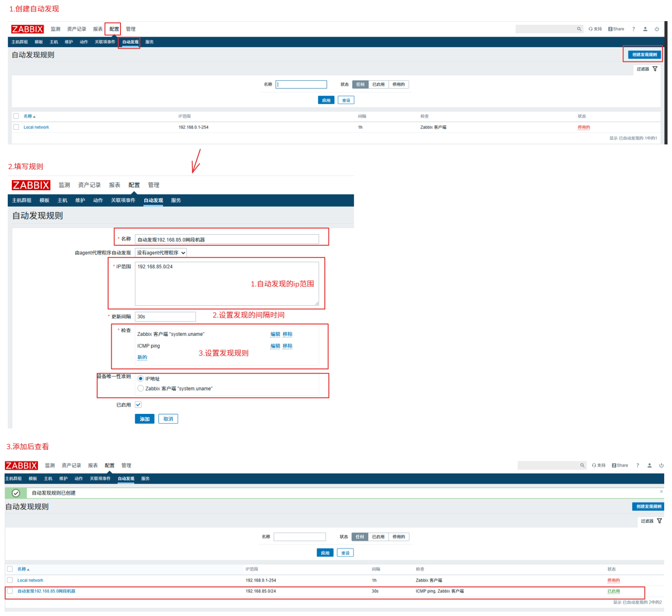672x616 pixels.
Task: Click the Share icon in the step 3 header
Action: click(x=620, y=465)
